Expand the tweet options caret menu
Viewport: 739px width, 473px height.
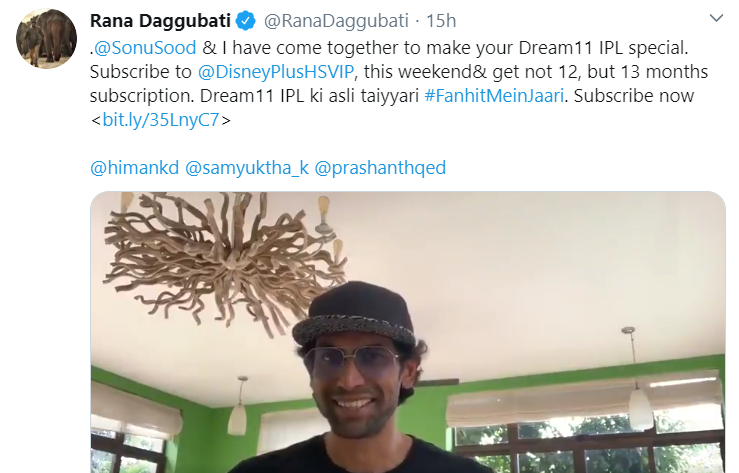point(716,18)
